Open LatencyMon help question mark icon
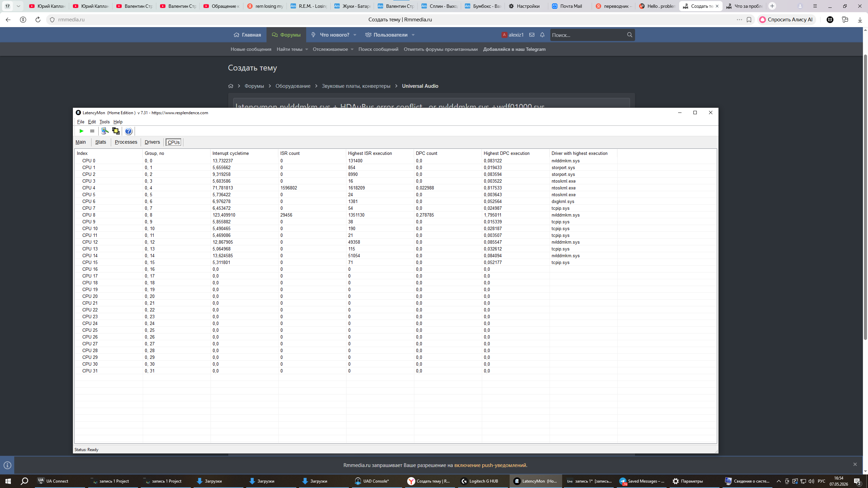This screenshot has width=868, height=488. click(128, 131)
